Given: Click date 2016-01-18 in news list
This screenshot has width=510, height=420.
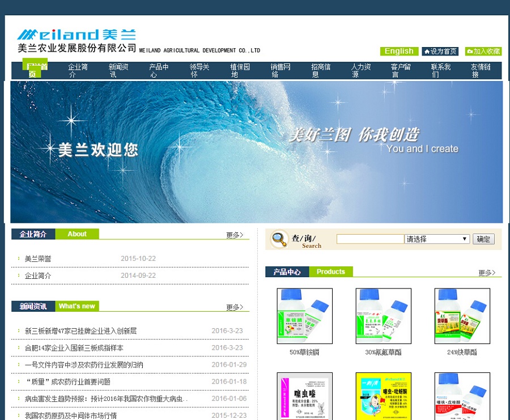Looking at the screenshot, I should click(x=229, y=381).
